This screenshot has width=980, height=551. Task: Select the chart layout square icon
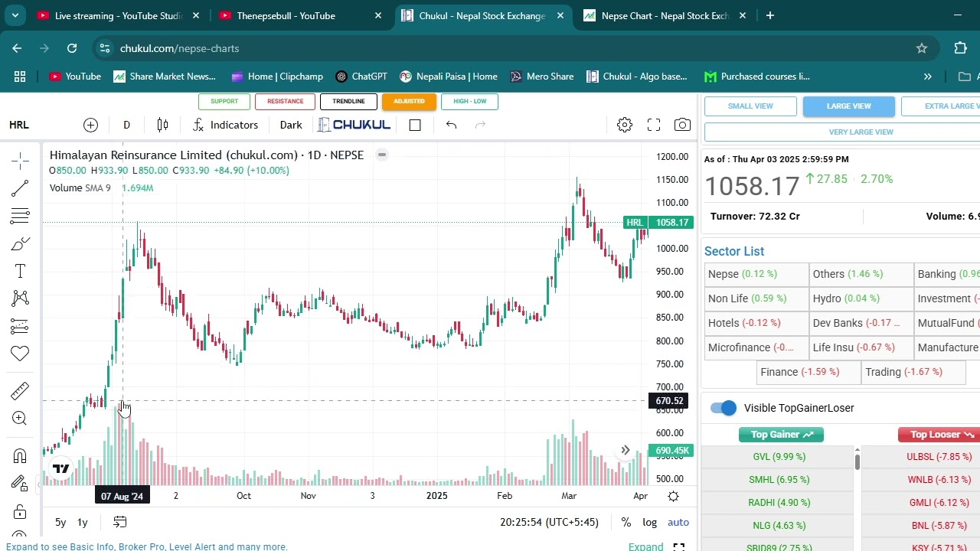click(x=415, y=125)
